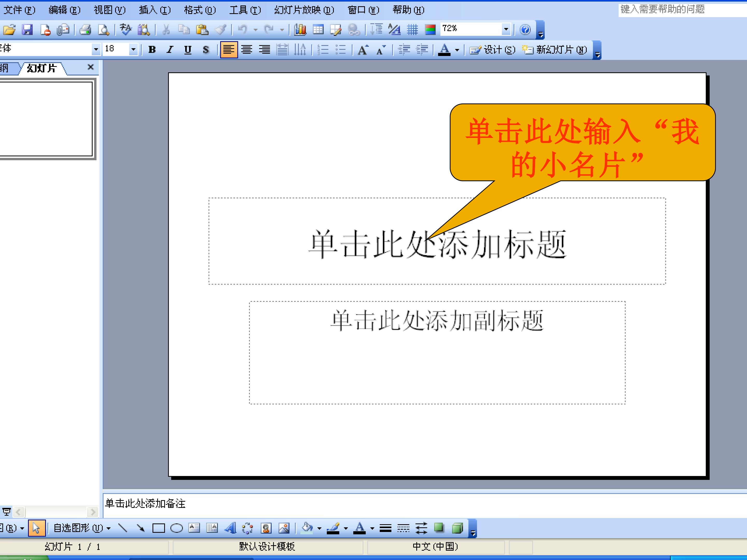Open the 插入 (Insert) menu
Viewport: 747px width, 560px height.
point(155,10)
